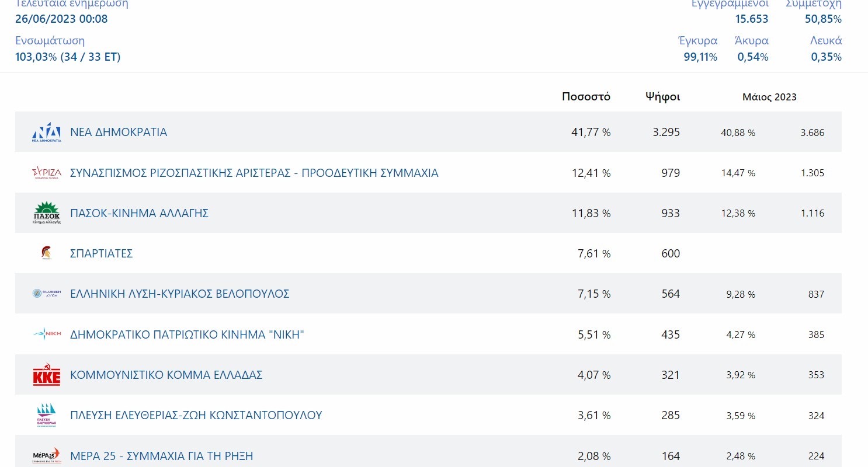The image size is (868, 467).
Task: Click the Άκυρα label
Action: coord(752,41)
